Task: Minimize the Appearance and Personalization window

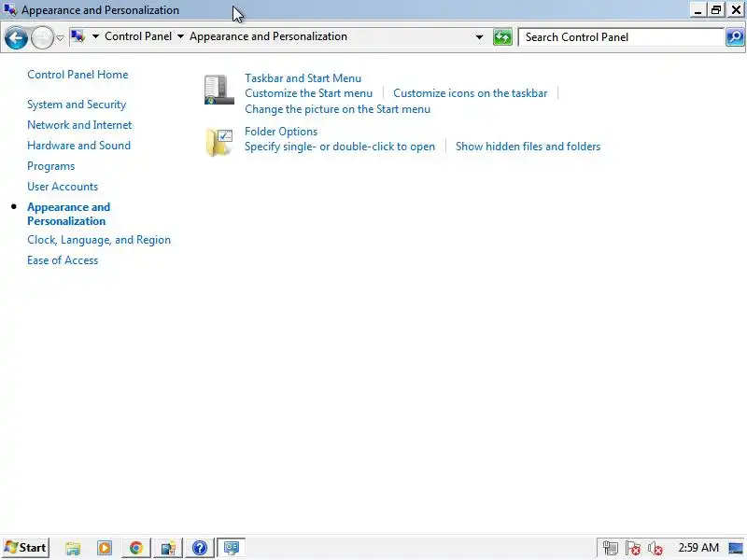Action: point(698,10)
